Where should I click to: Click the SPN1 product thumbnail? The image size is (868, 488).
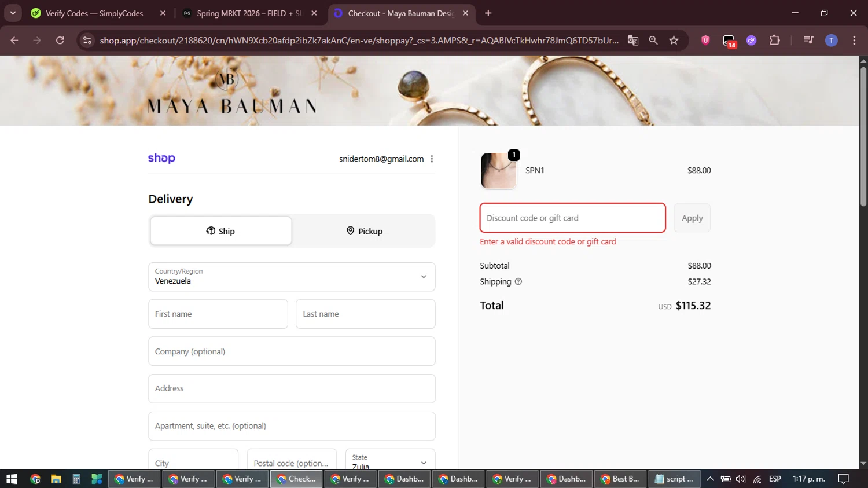[x=499, y=170]
